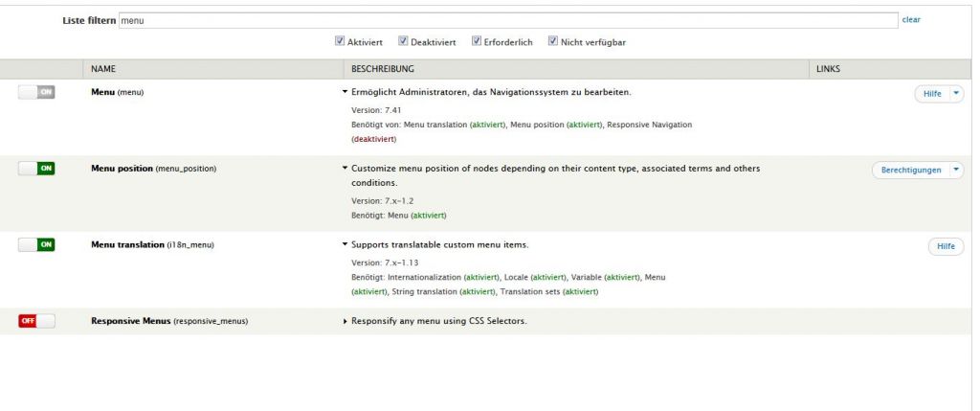This screenshot has height=411, width=980.
Task: Click the NAME column header
Action: pyautogui.click(x=103, y=69)
